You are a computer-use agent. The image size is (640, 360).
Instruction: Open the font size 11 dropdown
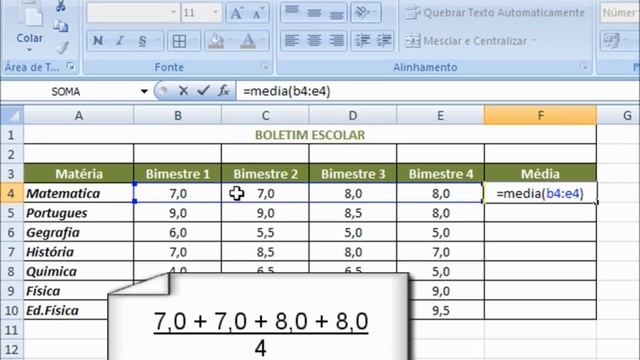215,13
